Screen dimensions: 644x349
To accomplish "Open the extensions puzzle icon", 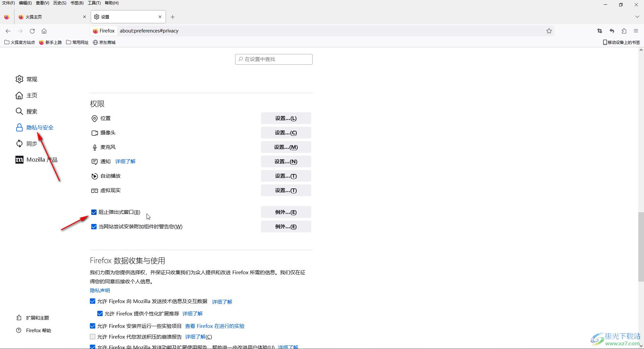I will 624,31.
